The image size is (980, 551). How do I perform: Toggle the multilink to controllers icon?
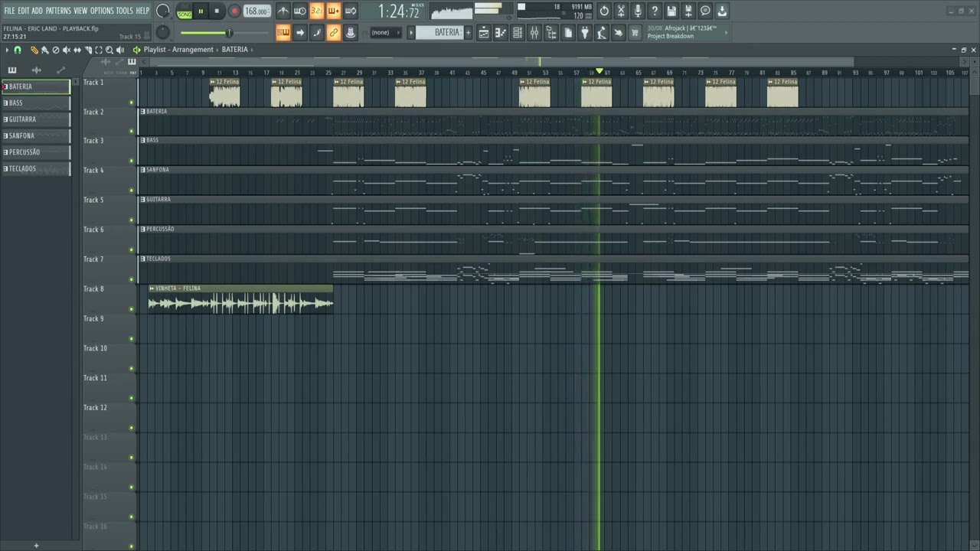coord(333,32)
